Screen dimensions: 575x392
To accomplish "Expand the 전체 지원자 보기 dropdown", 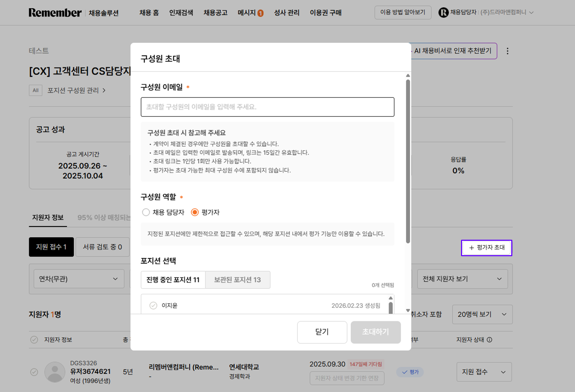I will [462, 279].
